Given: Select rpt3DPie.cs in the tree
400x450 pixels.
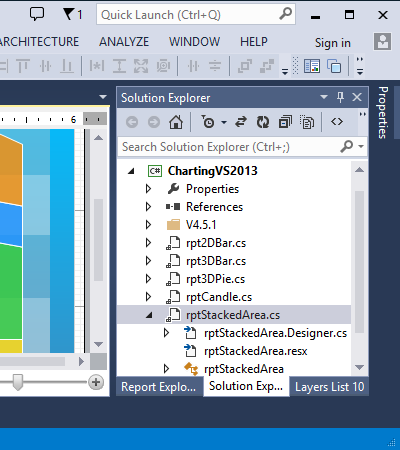Looking at the screenshot, I should coord(215,279).
